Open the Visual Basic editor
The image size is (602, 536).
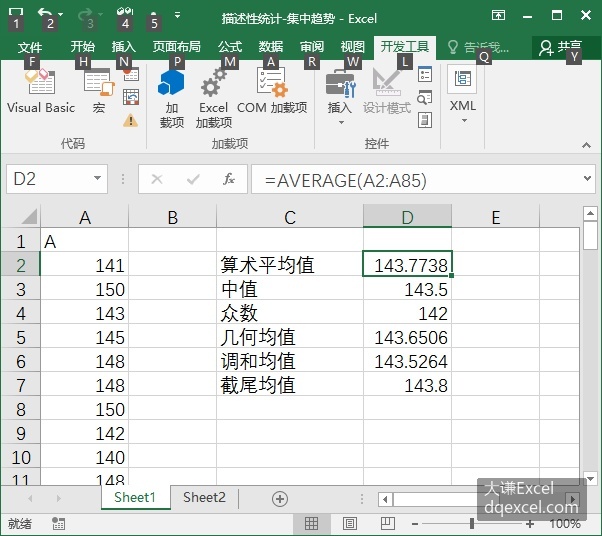[x=41, y=91]
